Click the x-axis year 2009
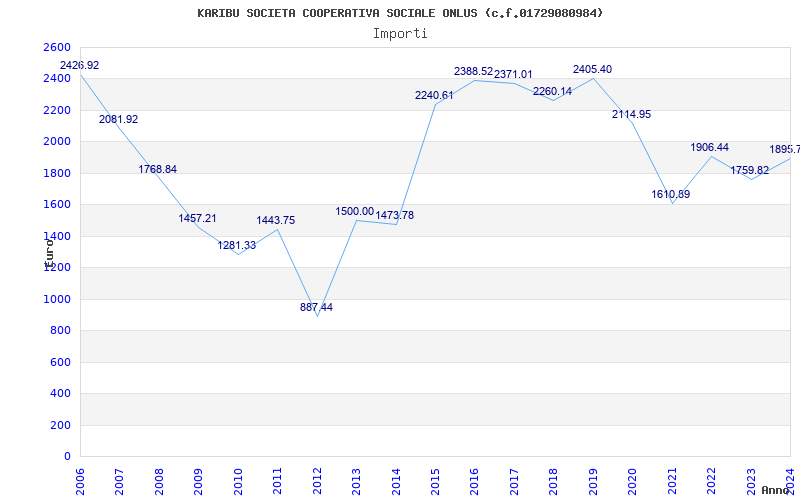 click(198, 481)
